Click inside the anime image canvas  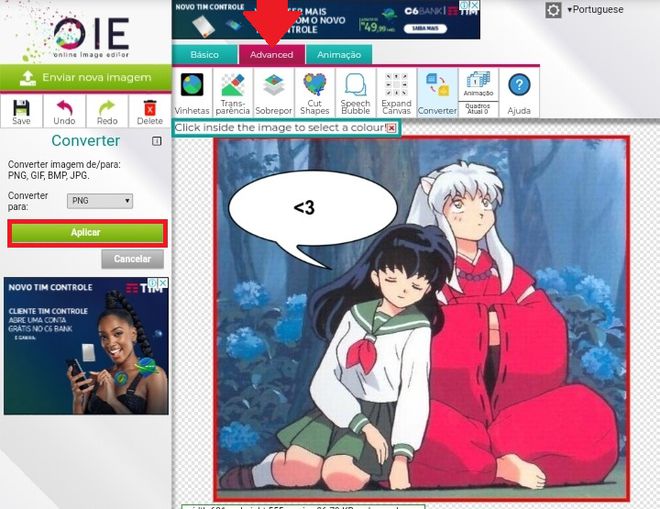pyautogui.click(x=421, y=319)
